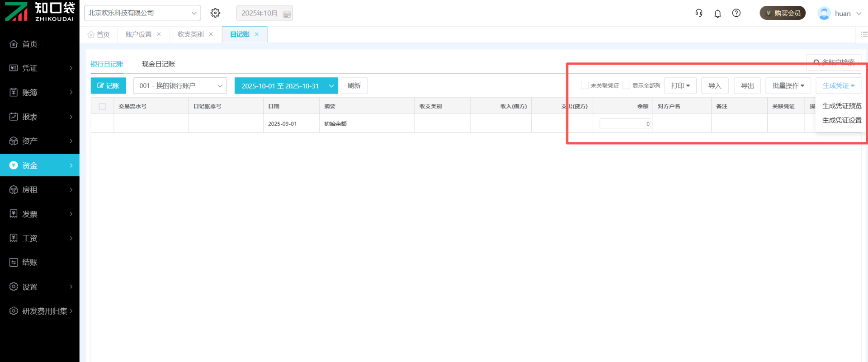
Task: Select 生成凭证预览 from the menu
Action: click(841, 106)
